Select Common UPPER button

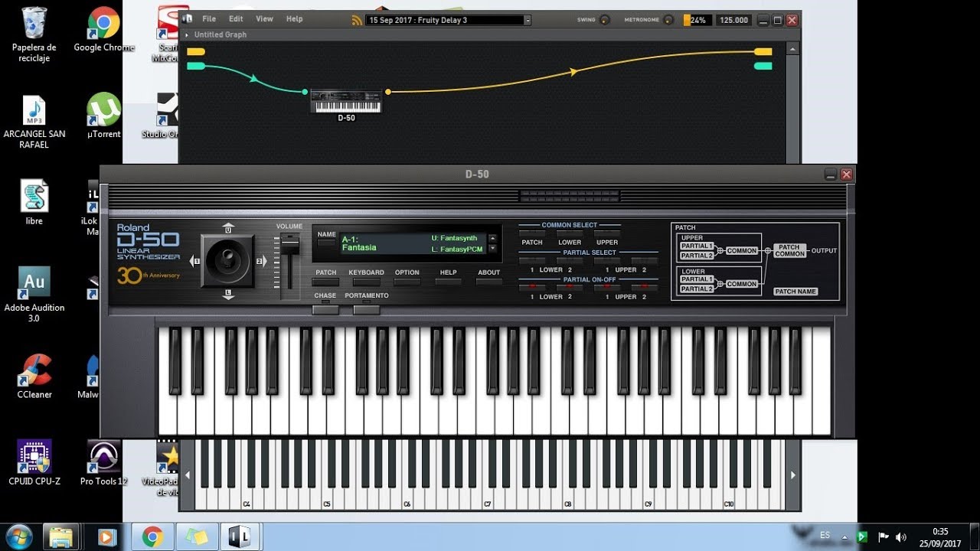[x=607, y=233]
